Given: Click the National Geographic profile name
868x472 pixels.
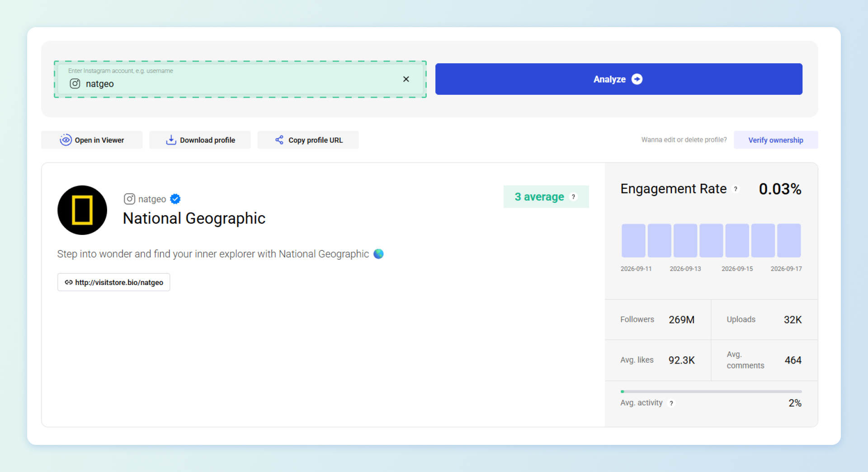Looking at the screenshot, I should click(x=194, y=219).
